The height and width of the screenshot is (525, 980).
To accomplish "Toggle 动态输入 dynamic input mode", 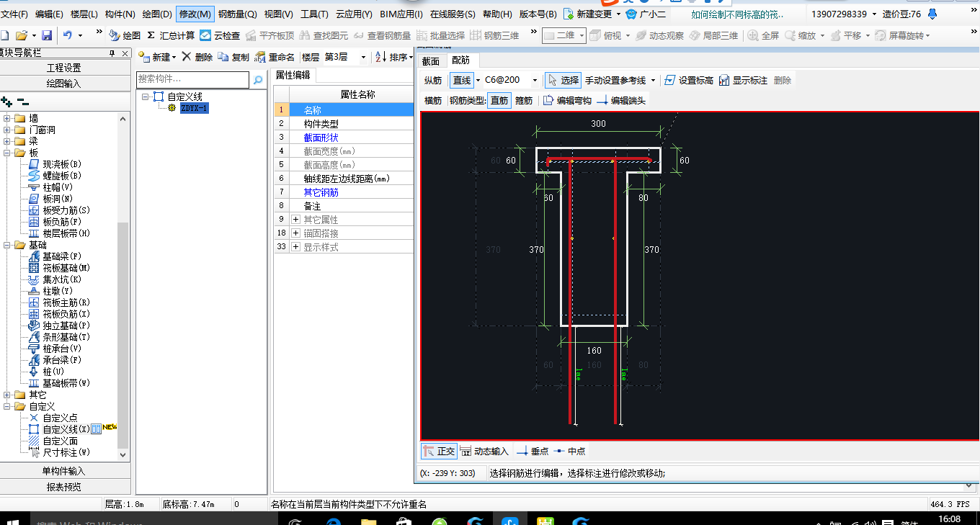I will [x=484, y=452].
